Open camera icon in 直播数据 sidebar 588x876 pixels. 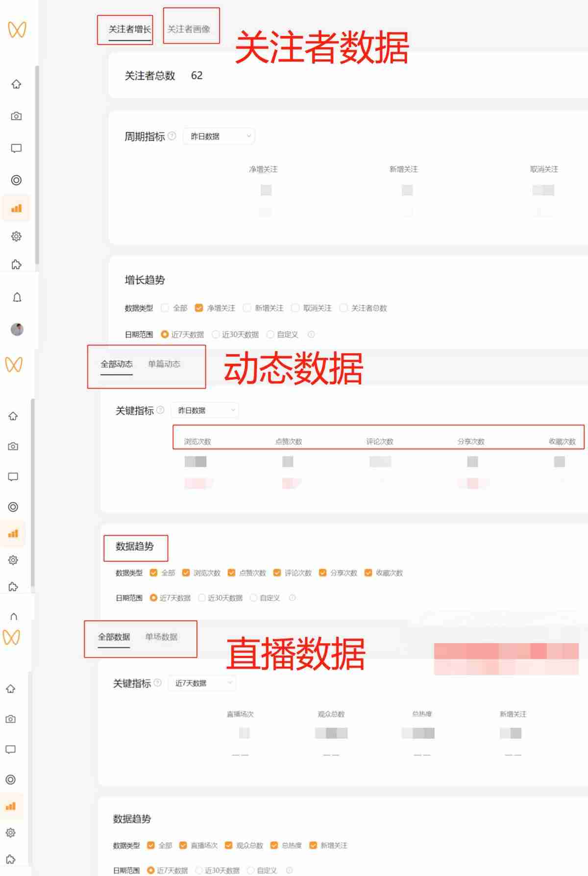10,719
